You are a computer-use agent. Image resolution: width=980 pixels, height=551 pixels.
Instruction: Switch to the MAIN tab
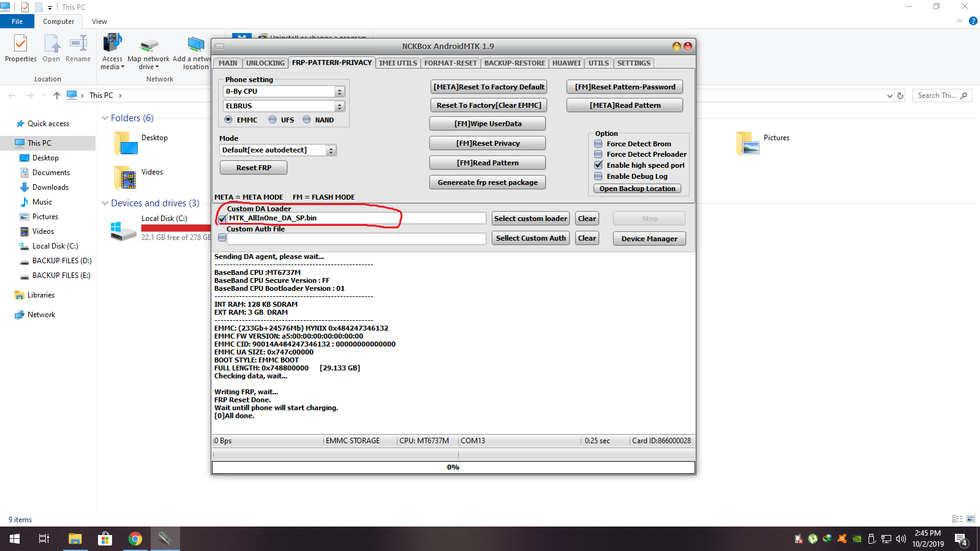[x=228, y=63]
